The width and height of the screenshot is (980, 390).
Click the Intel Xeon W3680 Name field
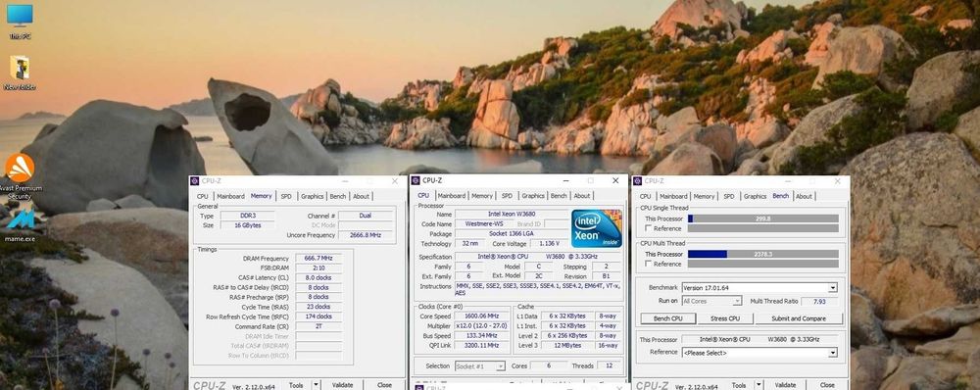(x=512, y=214)
